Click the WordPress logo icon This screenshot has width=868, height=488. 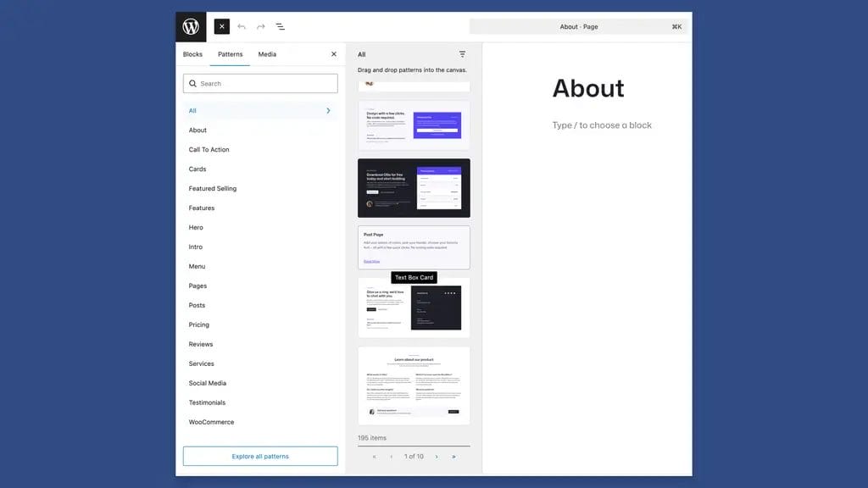[x=190, y=26]
